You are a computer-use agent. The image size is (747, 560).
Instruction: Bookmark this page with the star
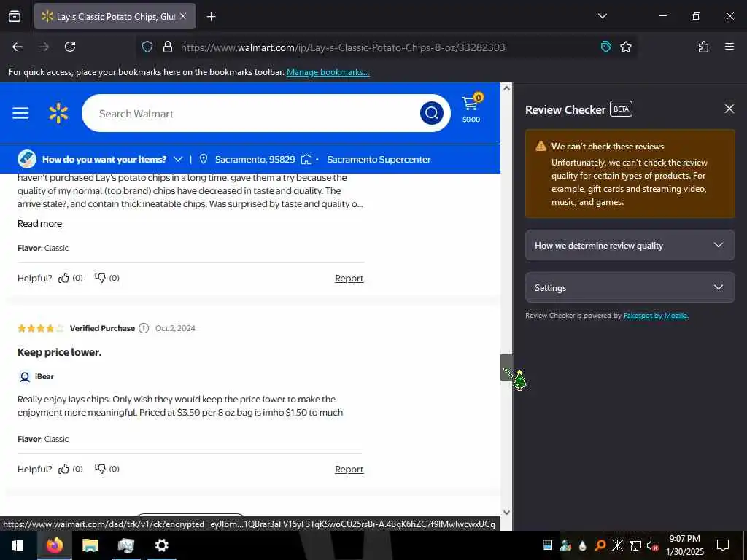point(625,47)
